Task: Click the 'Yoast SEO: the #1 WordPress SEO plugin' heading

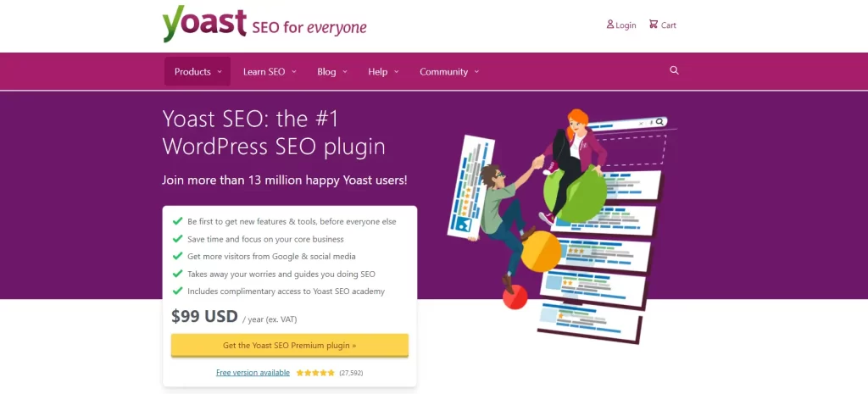Action: [x=274, y=133]
